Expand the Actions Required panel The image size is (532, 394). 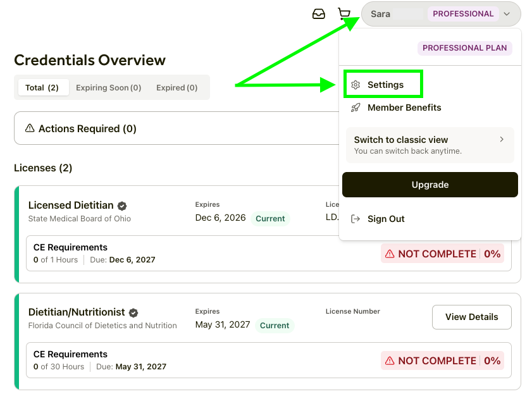pyautogui.click(x=177, y=128)
